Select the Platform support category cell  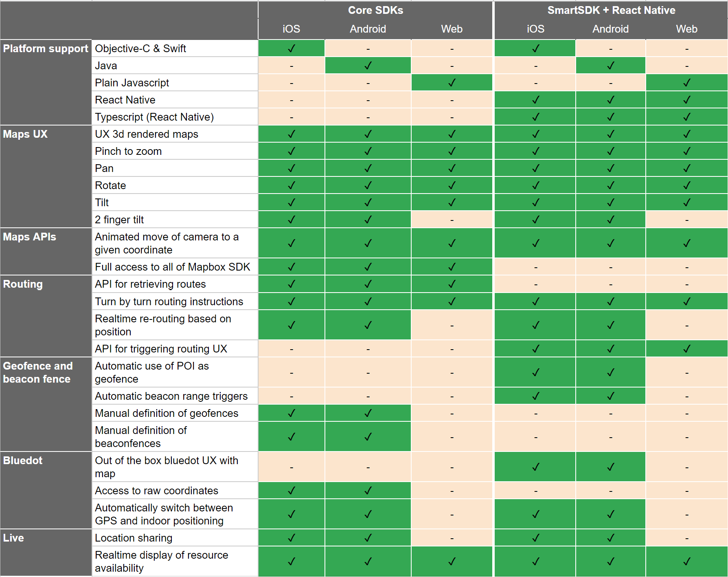[x=46, y=82]
